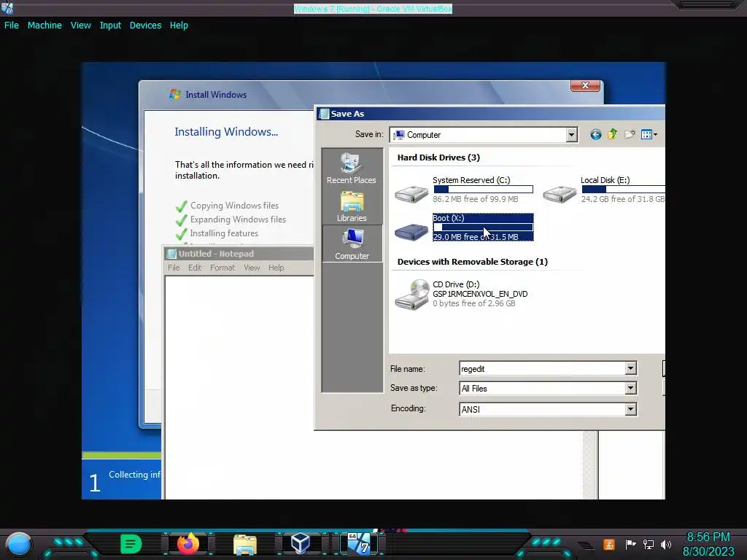Expand the Save as type dropdown
The image size is (747, 560).
630,388
